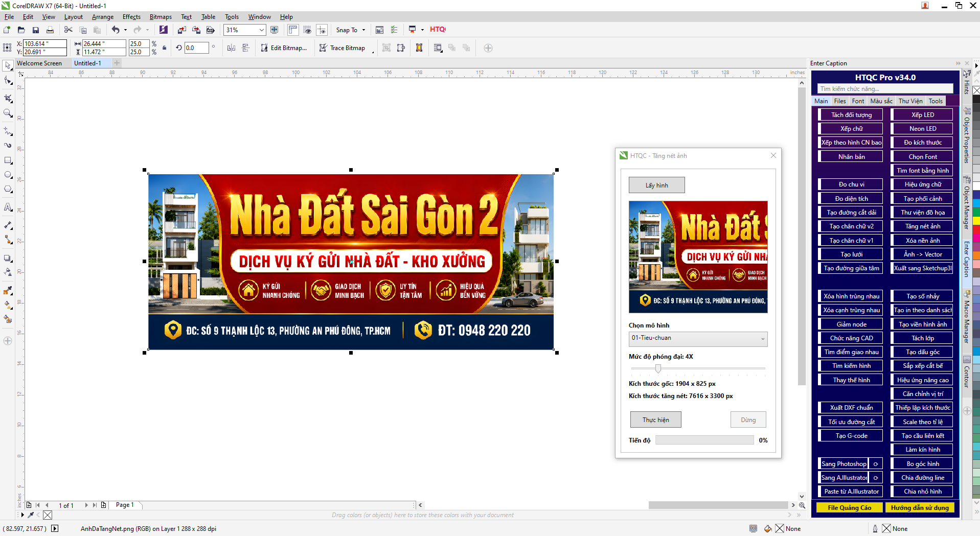Select the Zoom tool in toolbox

[x=8, y=113]
